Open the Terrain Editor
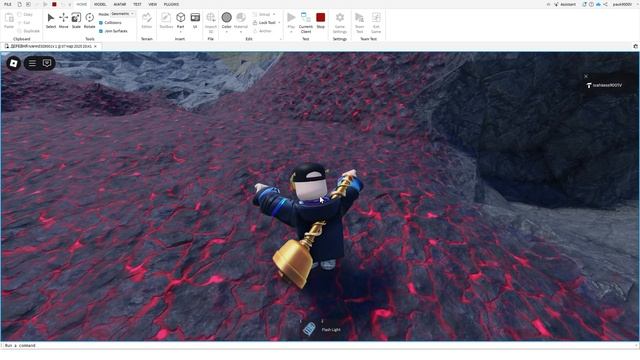 pyautogui.click(x=147, y=20)
